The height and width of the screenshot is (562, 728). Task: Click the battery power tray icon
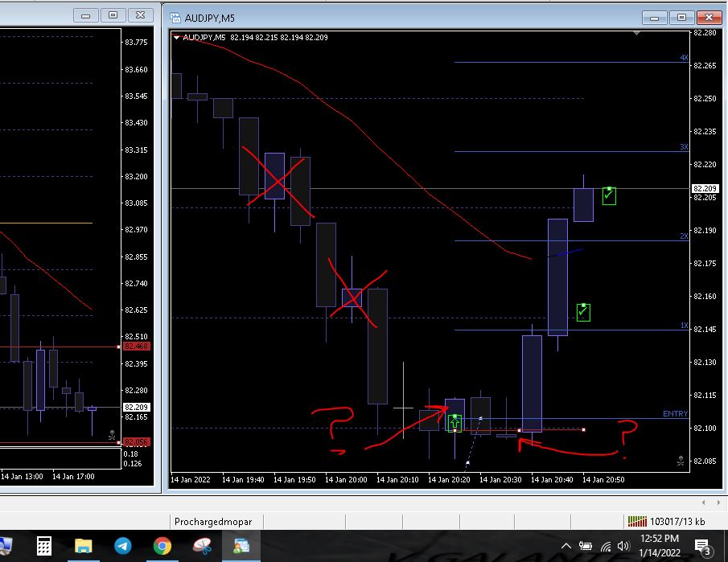pyautogui.click(x=585, y=546)
